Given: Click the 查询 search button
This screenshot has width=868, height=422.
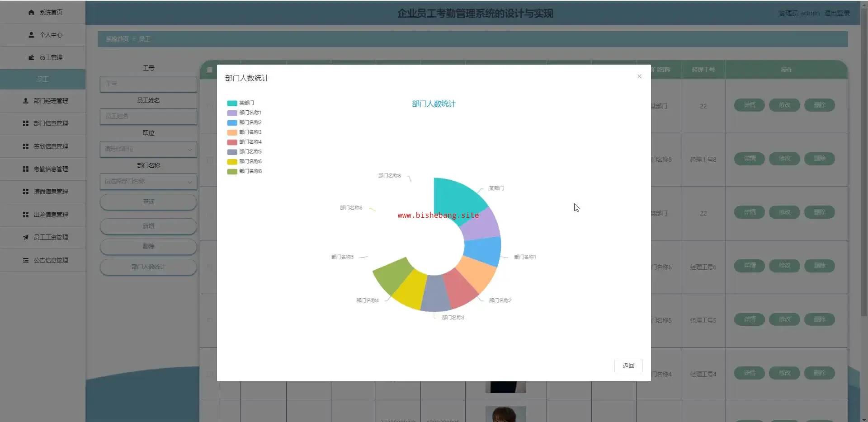Looking at the screenshot, I should pos(148,202).
